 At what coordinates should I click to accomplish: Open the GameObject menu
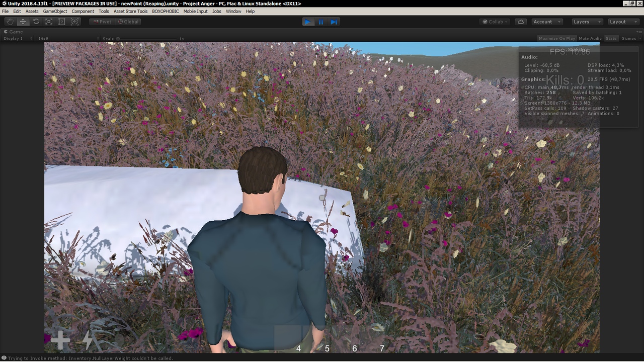coord(55,11)
